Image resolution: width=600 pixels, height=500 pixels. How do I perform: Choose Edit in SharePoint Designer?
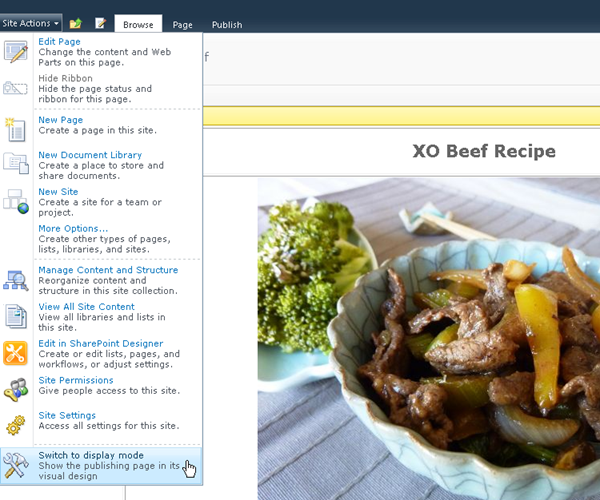(101, 354)
